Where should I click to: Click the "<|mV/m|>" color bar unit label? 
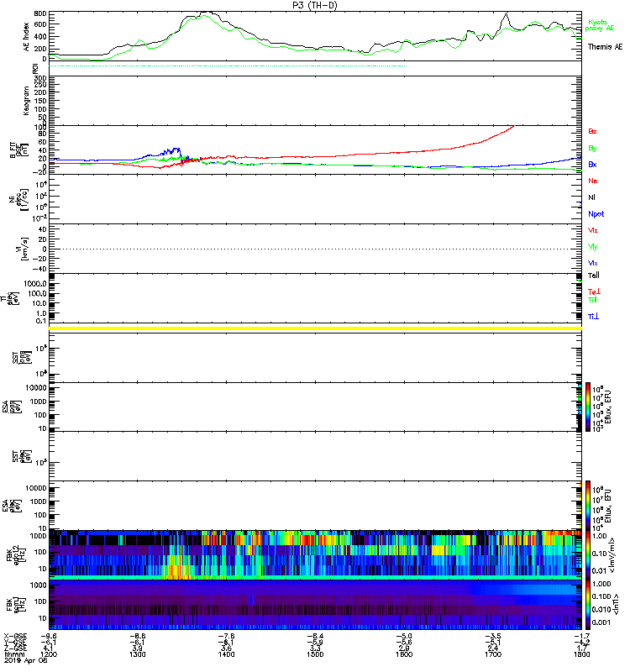tap(613, 555)
